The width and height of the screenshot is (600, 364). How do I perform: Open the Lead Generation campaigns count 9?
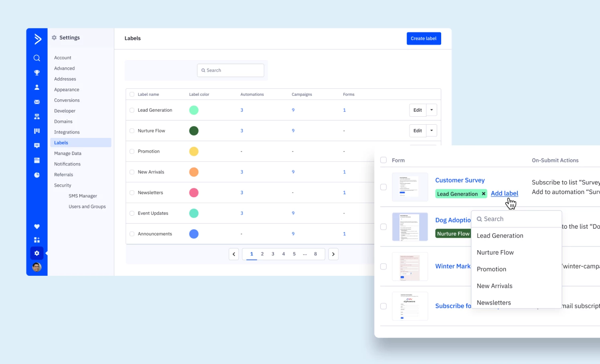[x=293, y=110]
